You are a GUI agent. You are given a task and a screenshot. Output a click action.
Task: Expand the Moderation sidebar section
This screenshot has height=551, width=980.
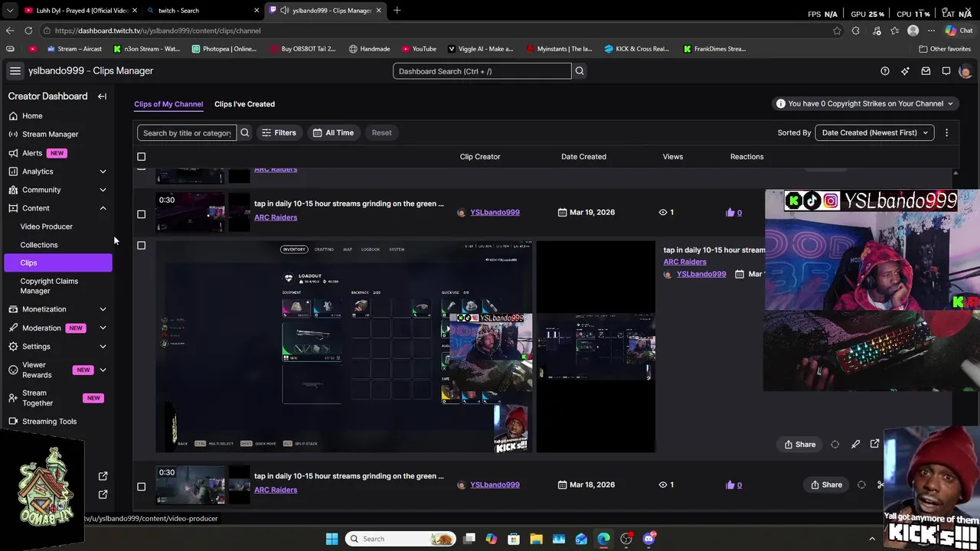pyautogui.click(x=103, y=328)
